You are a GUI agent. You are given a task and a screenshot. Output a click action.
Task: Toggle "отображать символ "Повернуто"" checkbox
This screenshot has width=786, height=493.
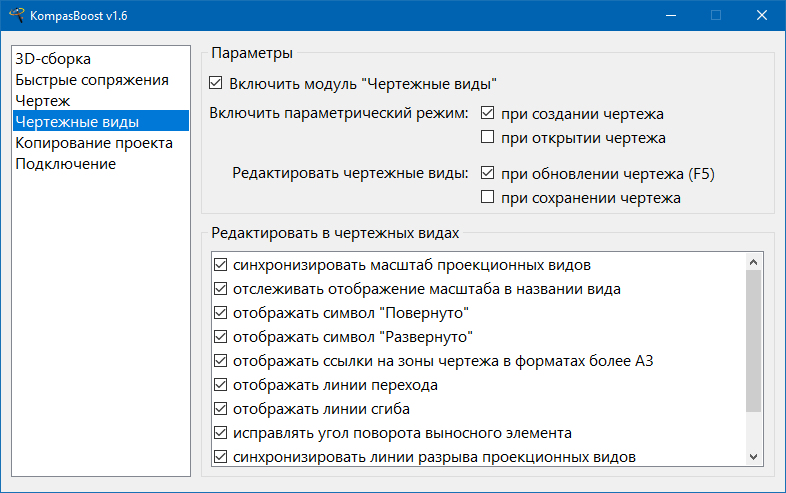[x=220, y=313]
